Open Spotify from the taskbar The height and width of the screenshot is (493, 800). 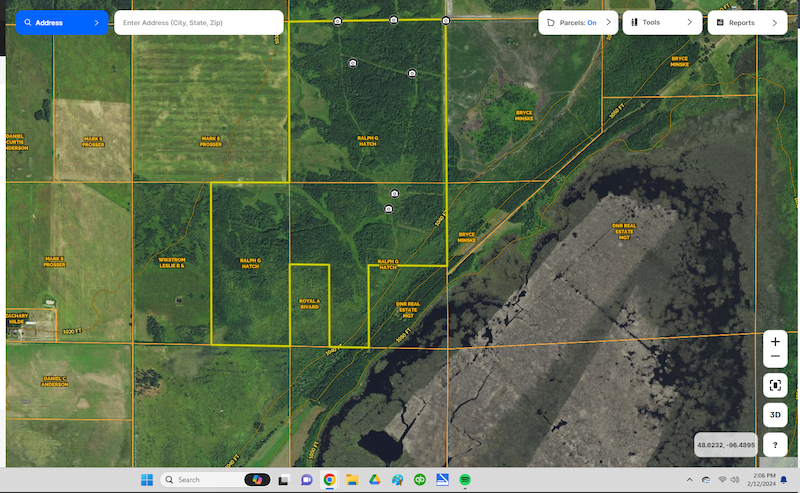(465, 480)
